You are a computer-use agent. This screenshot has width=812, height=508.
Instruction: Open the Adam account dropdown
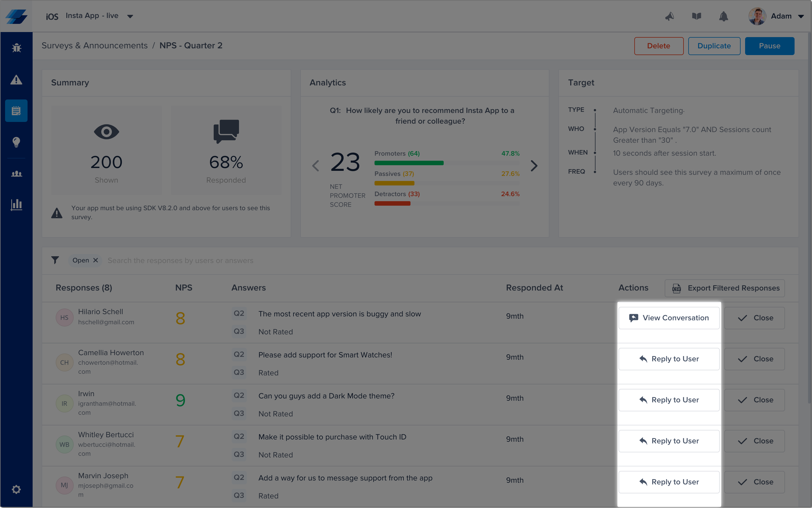[x=800, y=16]
